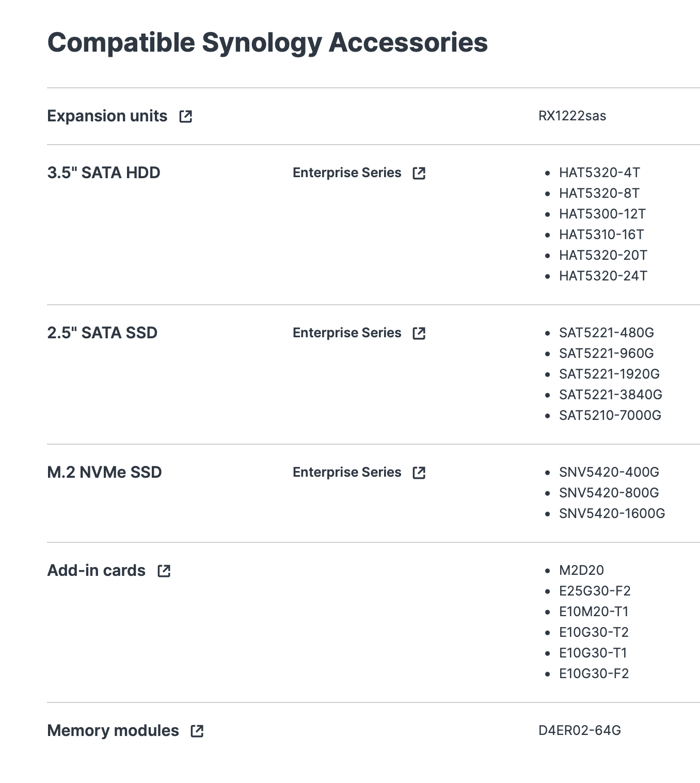The width and height of the screenshot is (700, 783).
Task: Click the Add-in cards heading
Action: click(x=97, y=571)
